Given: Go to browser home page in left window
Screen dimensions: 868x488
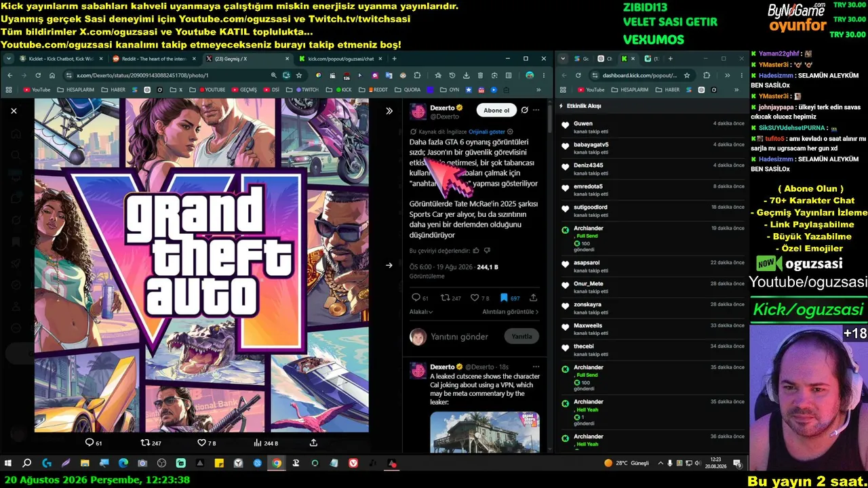Looking at the screenshot, I should click(52, 75).
